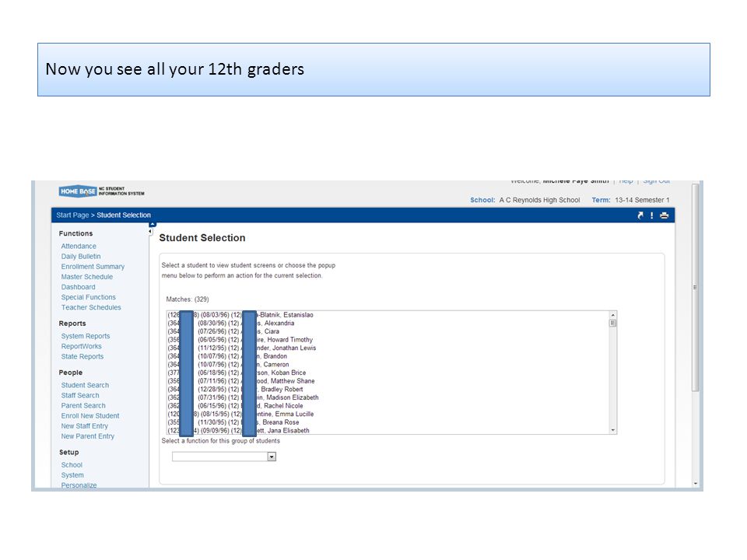Select the student row ending in Ciara
Viewport: 747px width, 560px height.
(388, 331)
